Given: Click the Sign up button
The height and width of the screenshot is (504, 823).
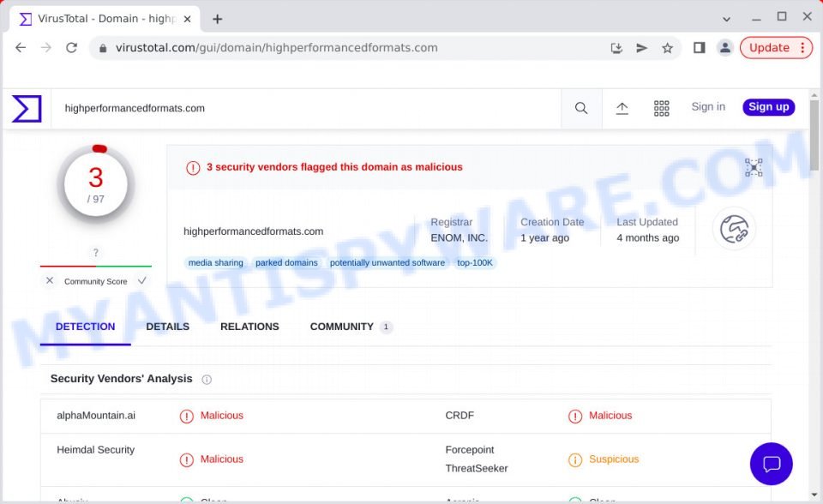Looking at the screenshot, I should [768, 106].
